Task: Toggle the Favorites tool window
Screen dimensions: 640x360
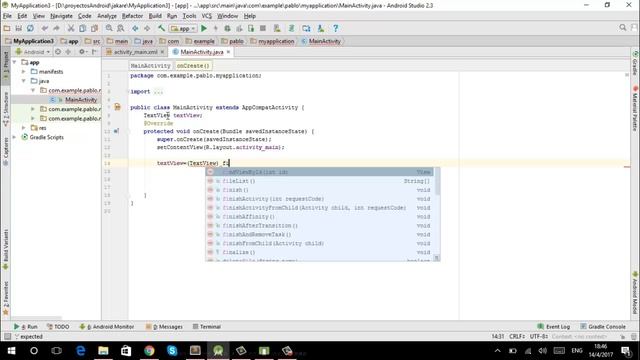Action: (6, 298)
